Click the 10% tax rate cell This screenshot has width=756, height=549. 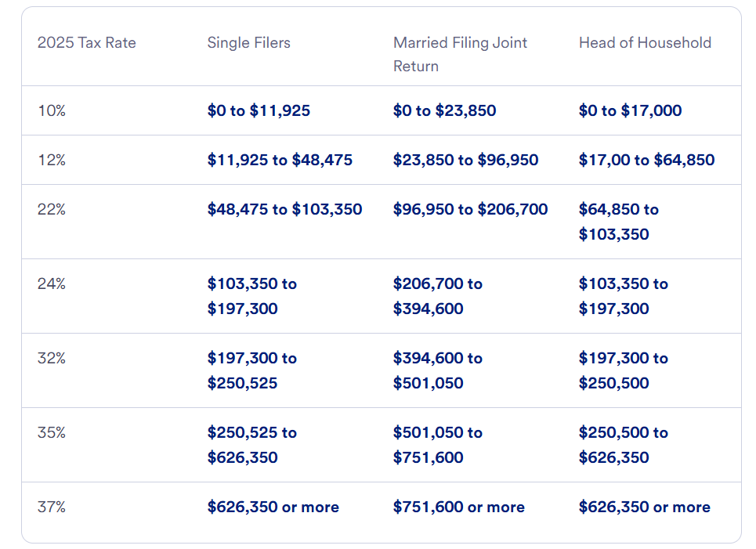[52, 110]
